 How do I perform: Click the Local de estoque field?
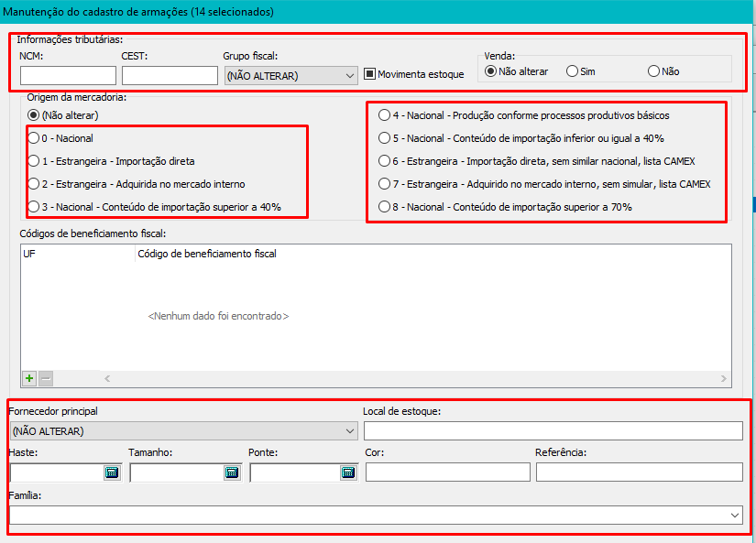click(x=553, y=431)
